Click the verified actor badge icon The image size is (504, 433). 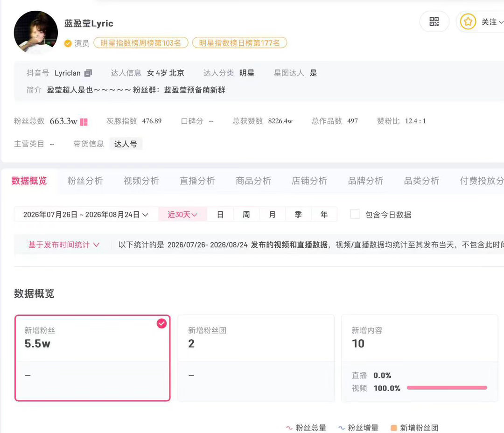pyautogui.click(x=68, y=43)
